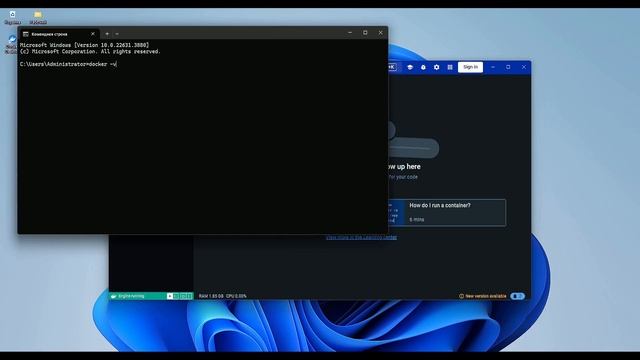Click the RAM and CPU usage readout

pyautogui.click(x=222, y=296)
